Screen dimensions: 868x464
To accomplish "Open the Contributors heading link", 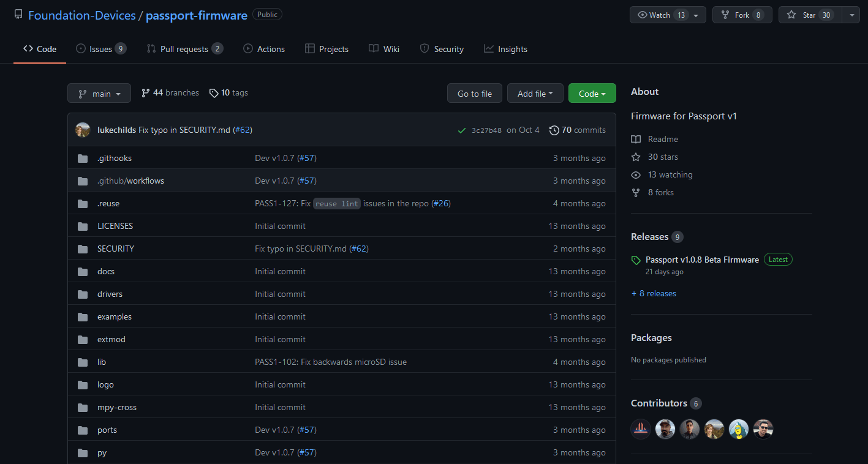I will pos(659,403).
